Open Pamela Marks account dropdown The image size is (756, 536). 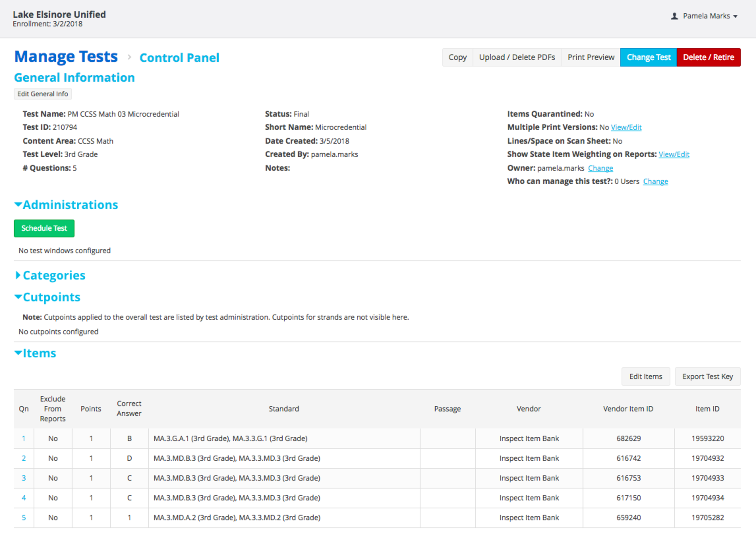click(x=709, y=16)
